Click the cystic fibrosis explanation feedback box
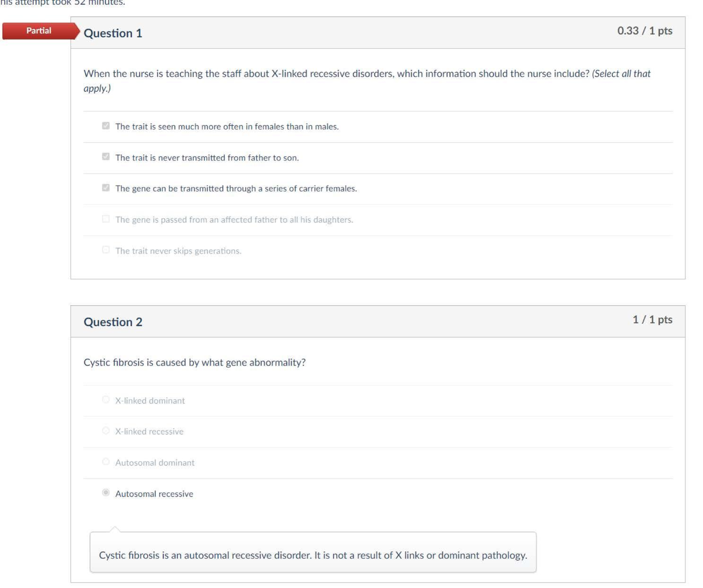The height and width of the screenshot is (588, 703). [x=313, y=552]
